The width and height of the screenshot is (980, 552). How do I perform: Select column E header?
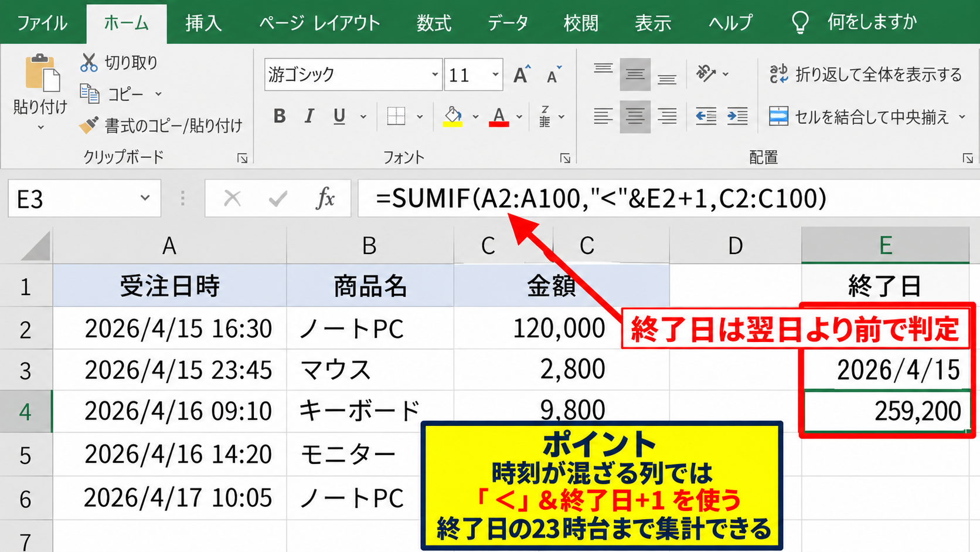pos(885,245)
